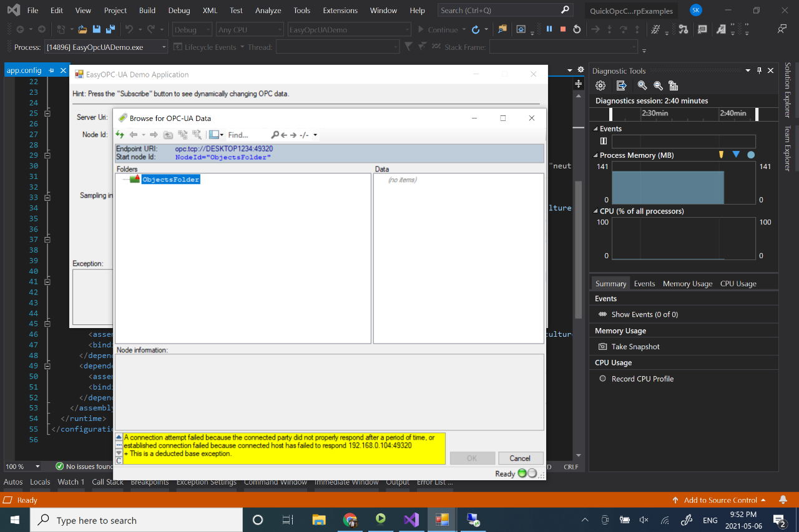Image resolution: width=799 pixels, height=532 pixels.
Task: Click the Break All pause button
Action: tap(549, 29)
